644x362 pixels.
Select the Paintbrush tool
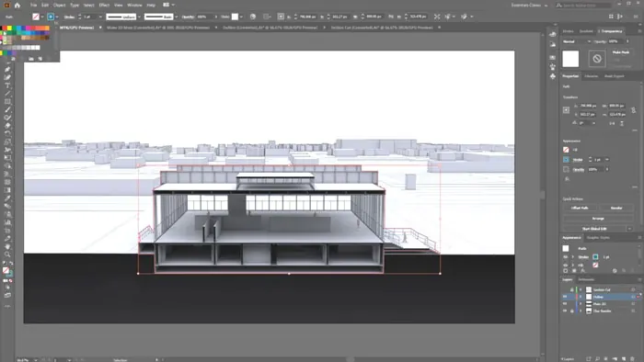7,110
